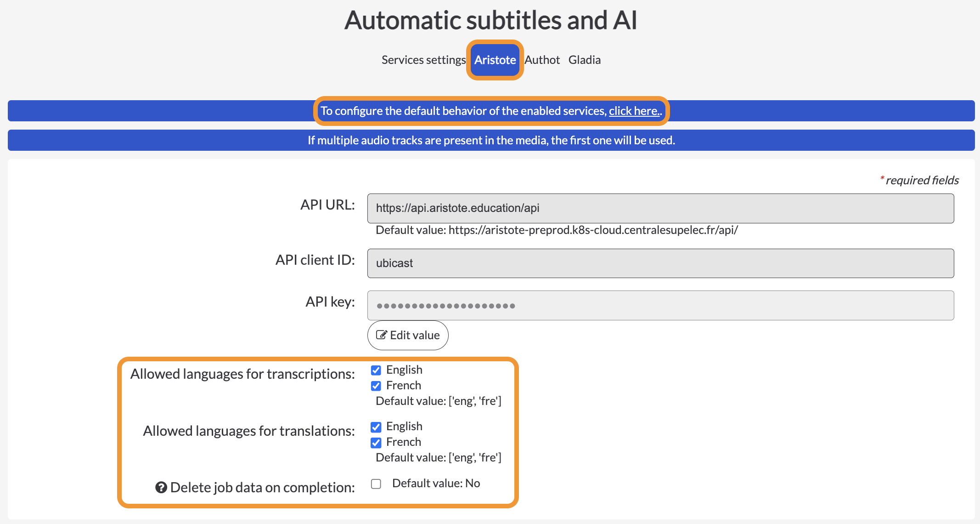Switch to the Authot tab
Image resolution: width=980 pixels, height=524 pixels.
(542, 60)
